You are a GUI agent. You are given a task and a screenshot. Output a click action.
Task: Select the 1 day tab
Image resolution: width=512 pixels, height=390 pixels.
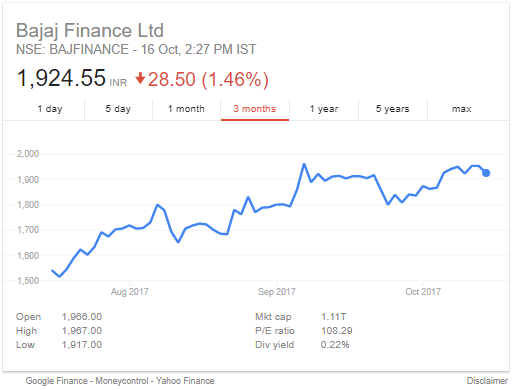(50, 109)
